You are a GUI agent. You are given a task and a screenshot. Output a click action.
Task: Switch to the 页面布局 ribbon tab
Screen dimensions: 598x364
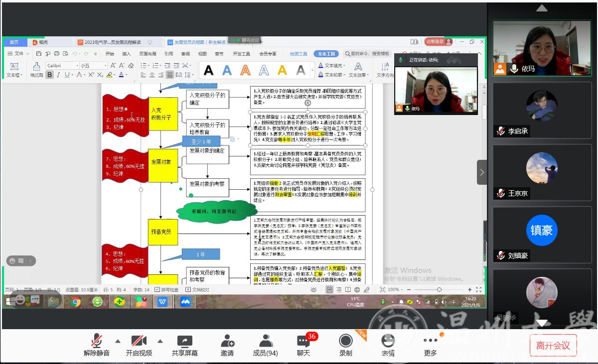[x=148, y=54]
